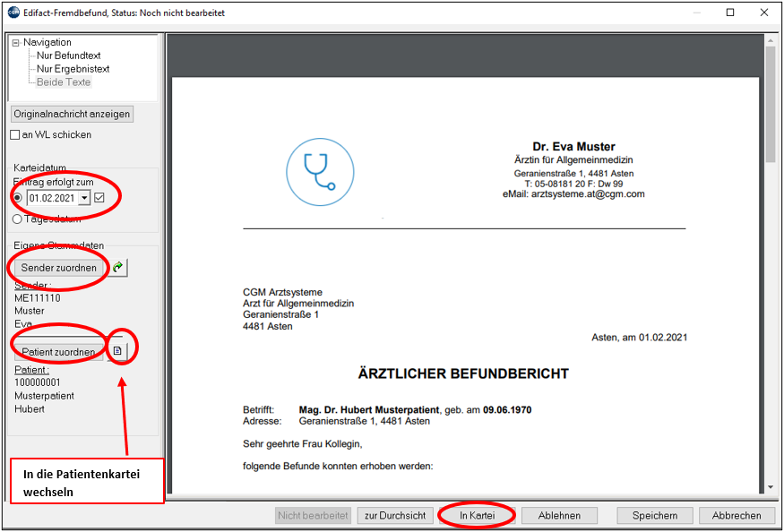Select 'Nur Ergebnistext' in the navigation tree
This screenshot has height=532, width=784.
73,69
